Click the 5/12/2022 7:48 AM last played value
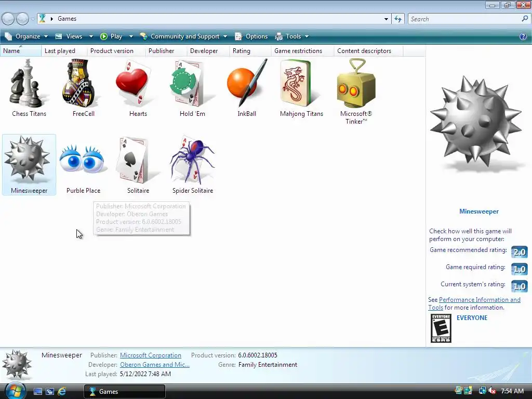 click(145, 374)
